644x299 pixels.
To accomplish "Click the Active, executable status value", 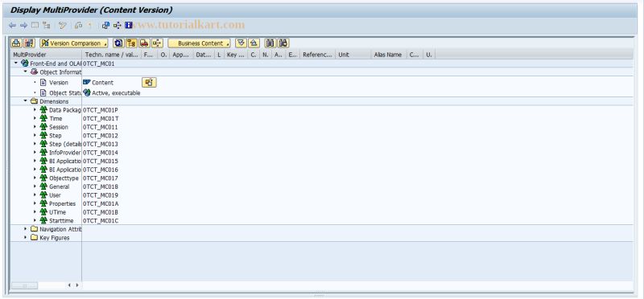I will click(116, 93).
